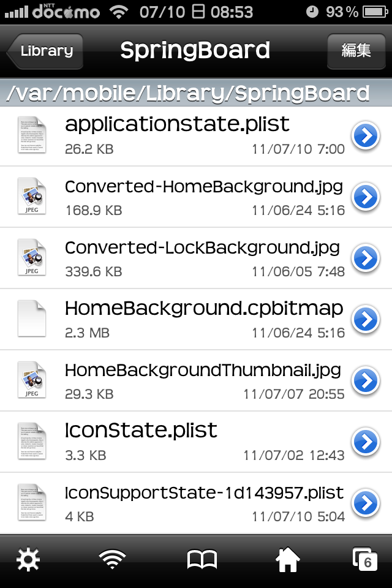This screenshot has height=588, width=392.
Task: Go to home folder via house icon
Action: [288, 559]
